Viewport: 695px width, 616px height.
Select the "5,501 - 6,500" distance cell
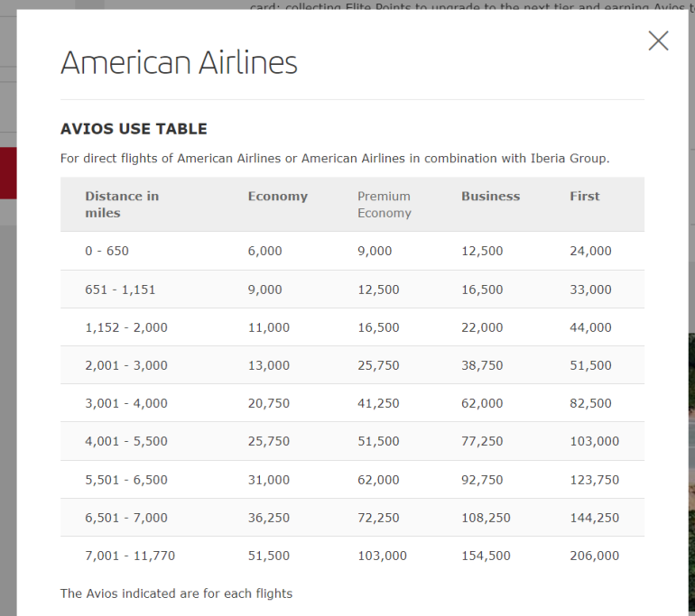[126, 480]
